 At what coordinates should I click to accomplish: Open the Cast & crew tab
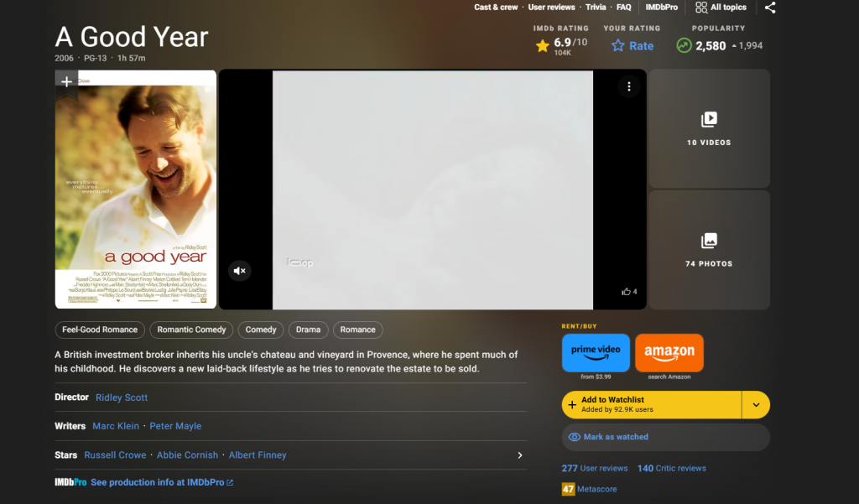pos(496,7)
